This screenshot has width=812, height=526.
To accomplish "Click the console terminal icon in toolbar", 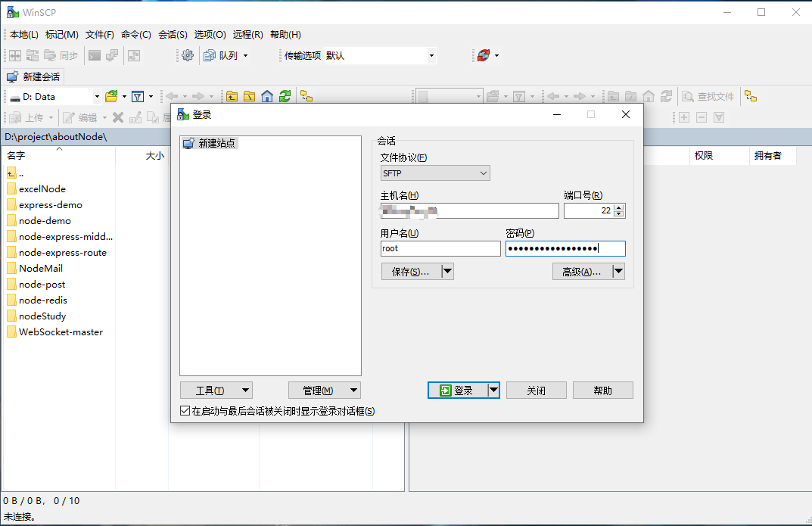I will [95, 55].
